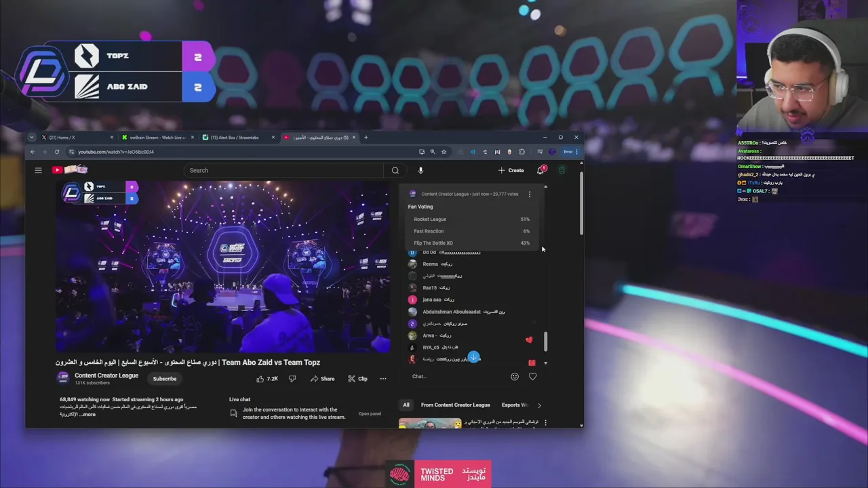868x488 pixels.
Task: Click the search magnifier button
Action: (395, 170)
